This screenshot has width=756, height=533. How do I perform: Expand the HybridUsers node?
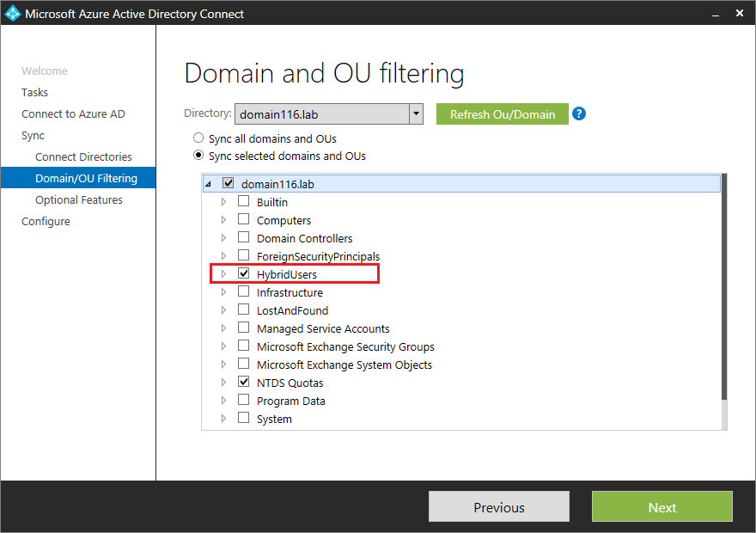[x=223, y=274]
